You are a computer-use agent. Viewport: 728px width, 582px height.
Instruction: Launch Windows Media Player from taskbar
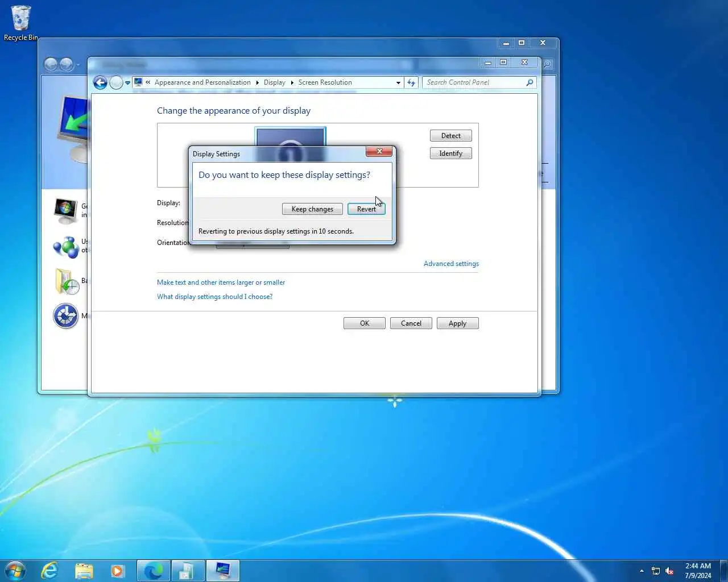pyautogui.click(x=117, y=571)
